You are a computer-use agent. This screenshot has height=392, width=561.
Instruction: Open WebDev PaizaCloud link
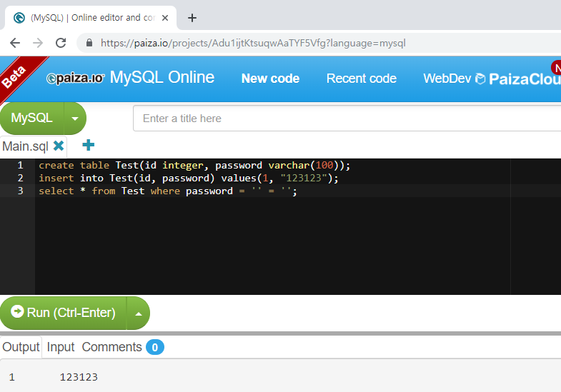point(492,79)
